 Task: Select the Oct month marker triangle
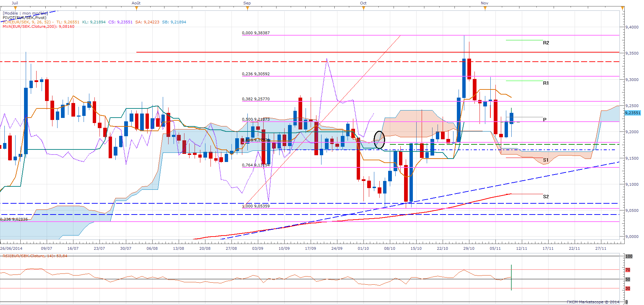363,8
